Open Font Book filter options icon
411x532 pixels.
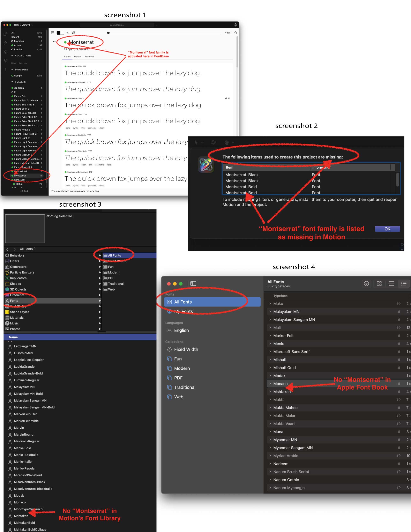pyautogui.click(x=366, y=283)
